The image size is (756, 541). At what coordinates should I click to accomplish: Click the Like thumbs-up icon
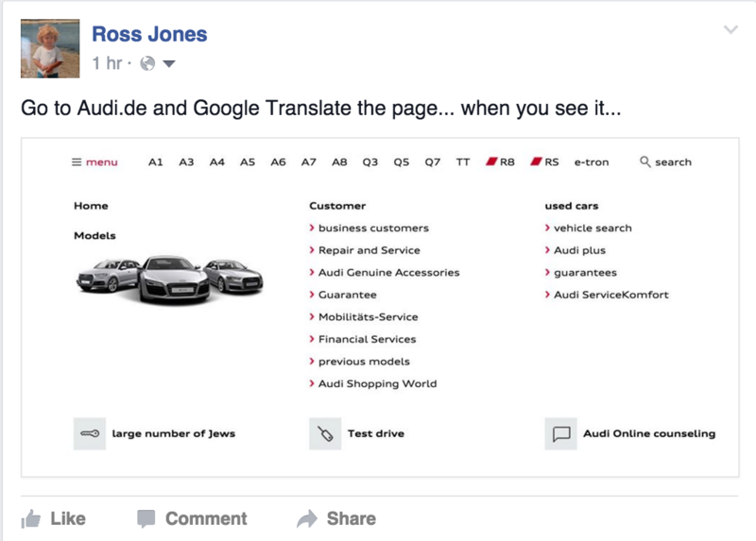tap(31, 518)
